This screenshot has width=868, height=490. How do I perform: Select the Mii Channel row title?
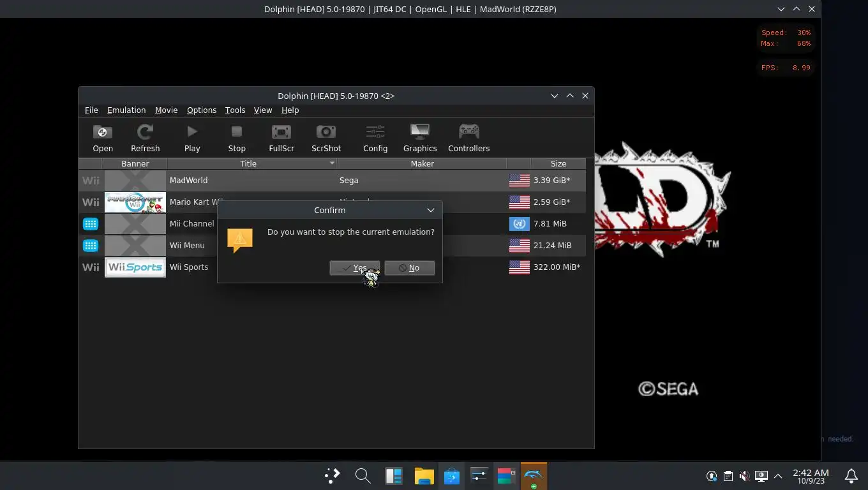tap(191, 224)
